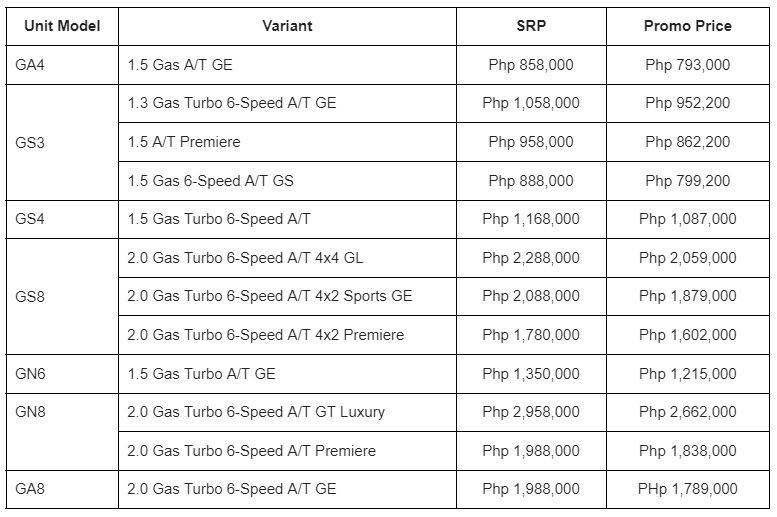Select the Php 1,350,000 SRP cell
Screen dimensions: 777x517
(531, 374)
